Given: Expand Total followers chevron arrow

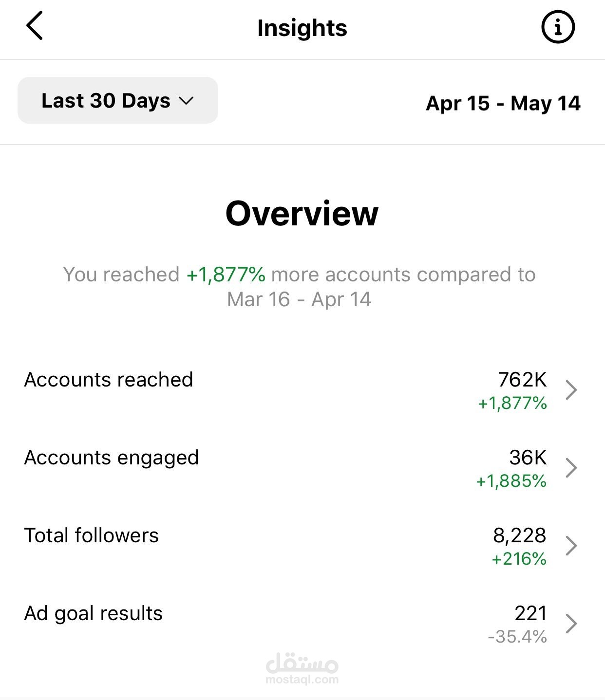Looking at the screenshot, I should coord(571,545).
